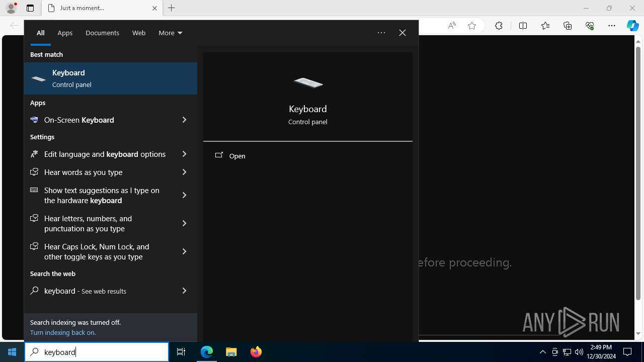The width and height of the screenshot is (644, 362).
Task: Click the large Keyboard preview icon
Action: (x=308, y=82)
